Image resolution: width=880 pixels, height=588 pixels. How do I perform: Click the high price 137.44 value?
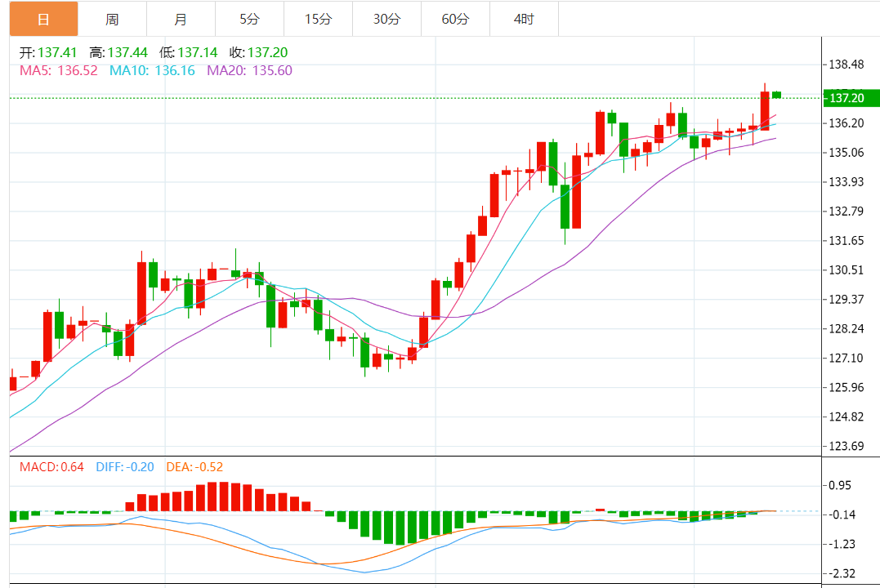click(127, 53)
